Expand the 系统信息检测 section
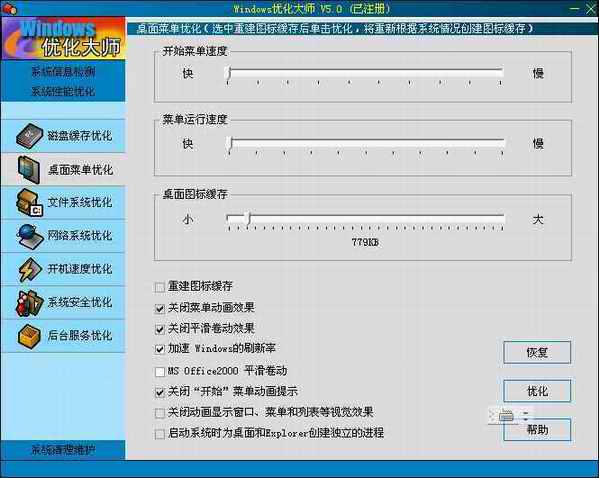 pos(63,71)
